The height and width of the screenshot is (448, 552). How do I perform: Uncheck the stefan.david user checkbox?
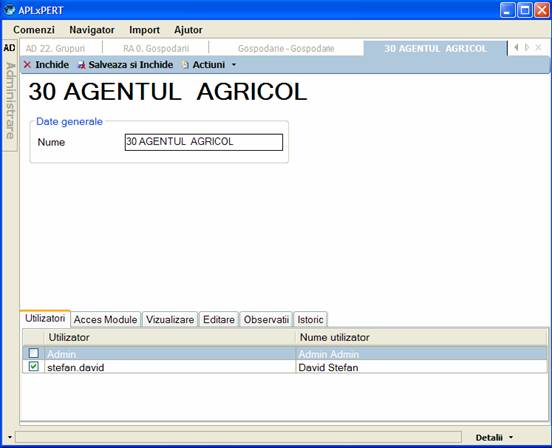point(34,366)
